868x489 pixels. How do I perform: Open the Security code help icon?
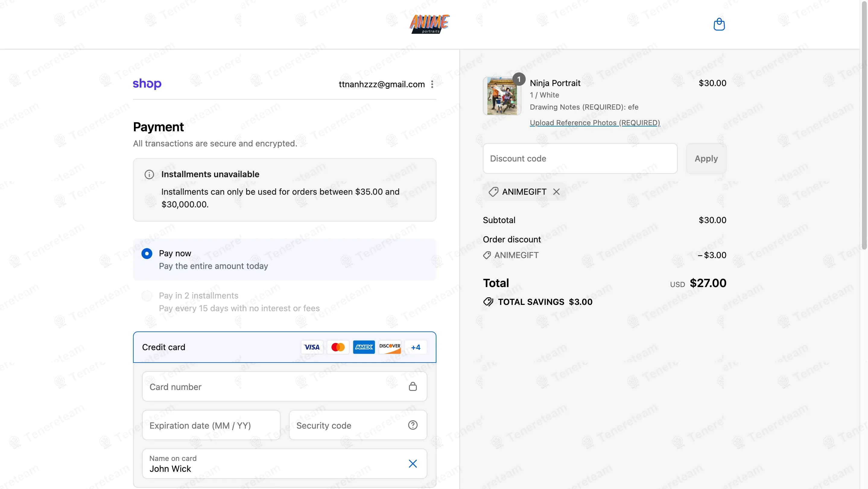413,425
